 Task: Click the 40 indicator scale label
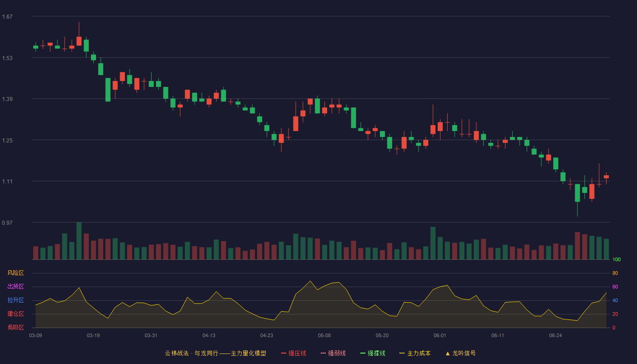pos(615,300)
